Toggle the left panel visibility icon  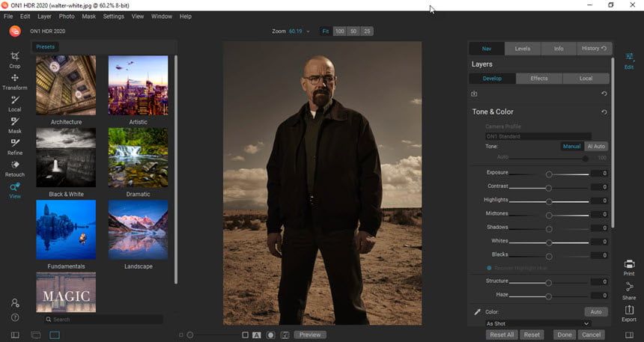point(15,335)
